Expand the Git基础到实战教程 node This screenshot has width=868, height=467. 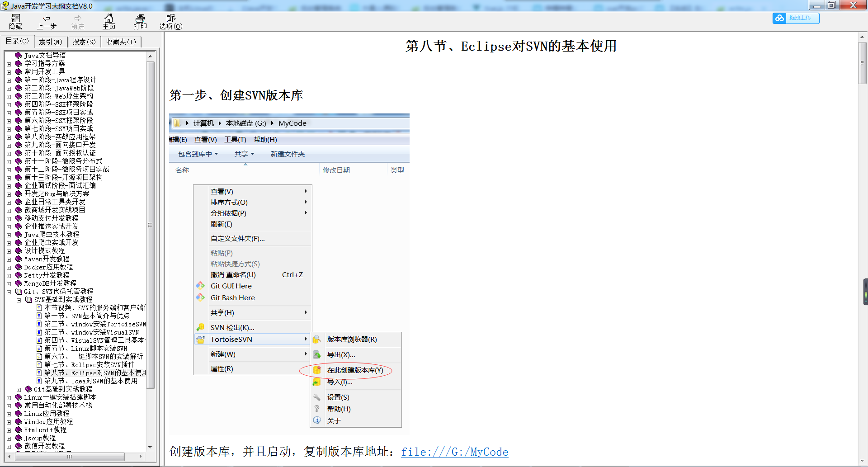19,390
